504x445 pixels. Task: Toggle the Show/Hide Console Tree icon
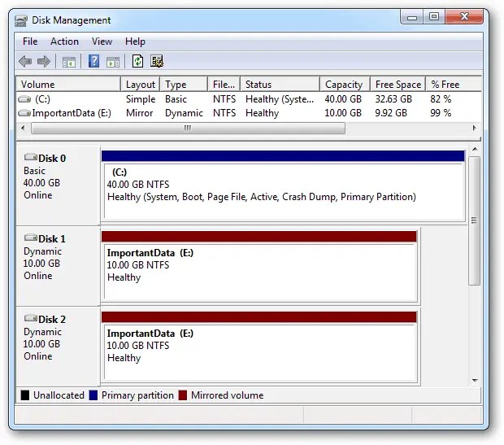pos(69,62)
